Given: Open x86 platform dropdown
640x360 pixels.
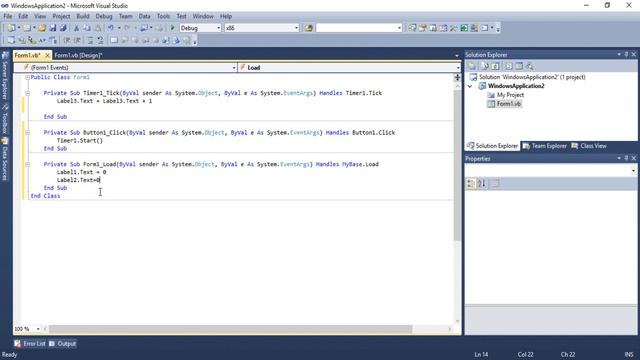Looking at the screenshot, I should (296, 28).
